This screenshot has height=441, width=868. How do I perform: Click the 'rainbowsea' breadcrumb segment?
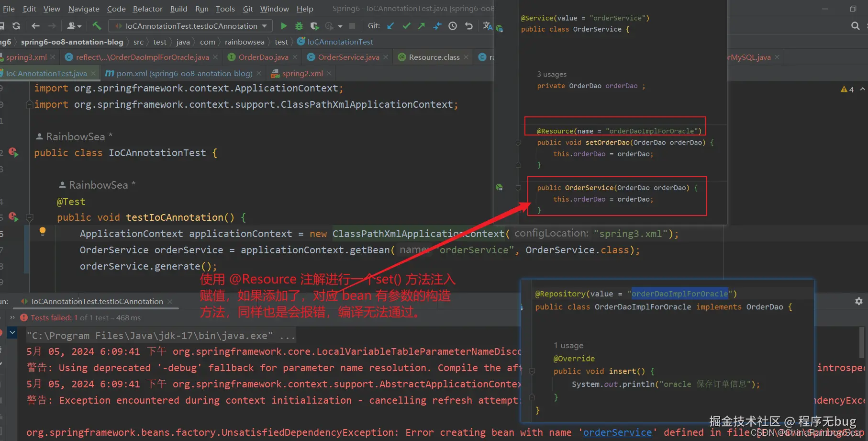pyautogui.click(x=245, y=42)
